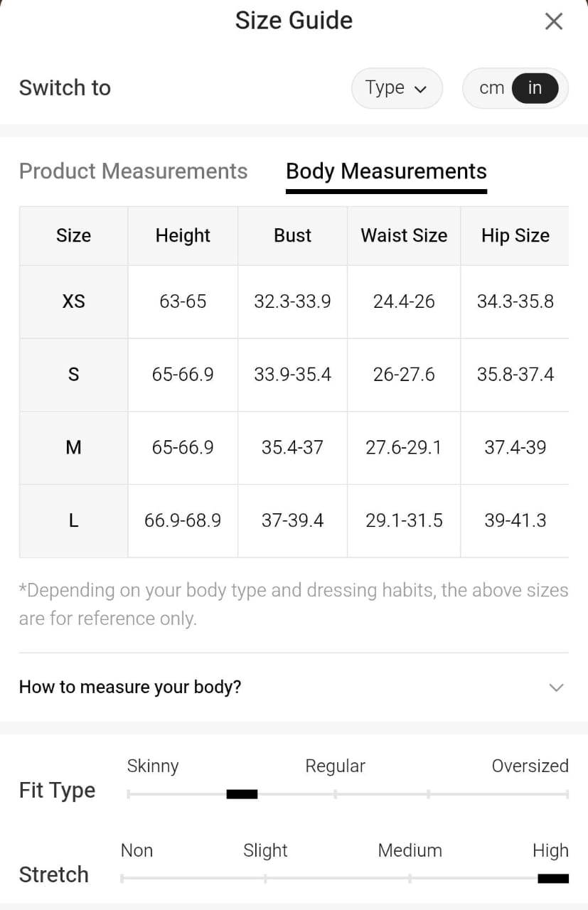The width and height of the screenshot is (588, 910).
Task: Switch to Product Measurements tab
Action: click(x=133, y=171)
